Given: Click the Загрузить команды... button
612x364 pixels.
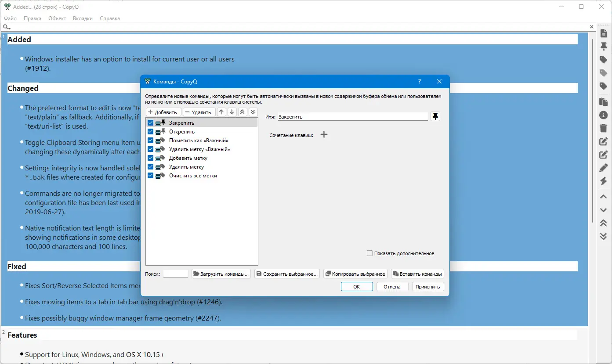Looking at the screenshot, I should [221, 274].
